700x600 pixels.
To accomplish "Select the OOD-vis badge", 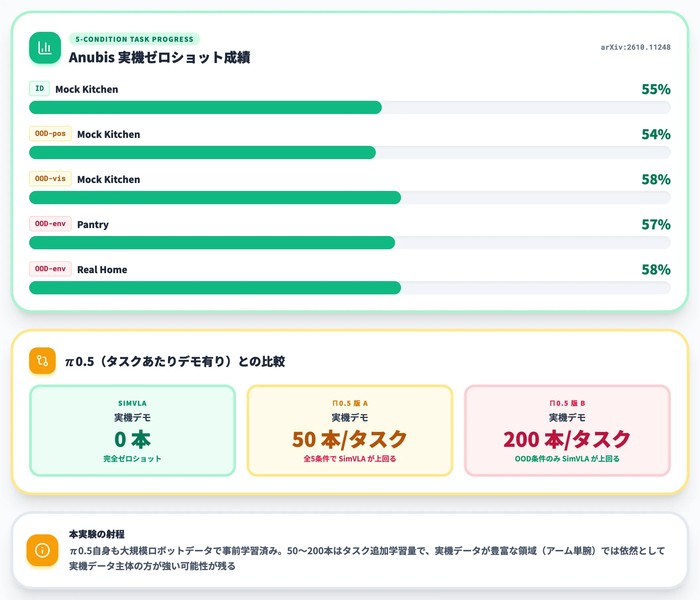I will point(50,178).
